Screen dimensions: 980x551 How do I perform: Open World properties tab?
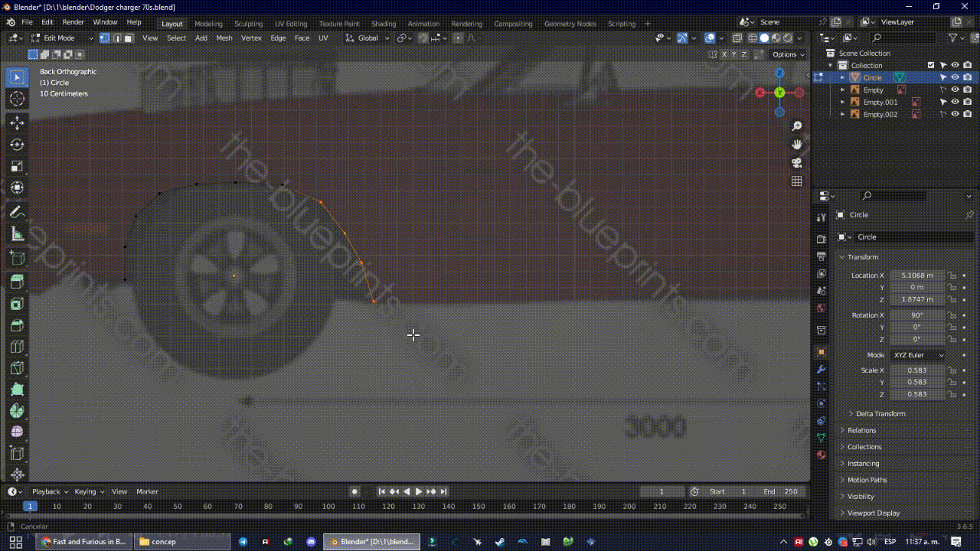pos(822,308)
